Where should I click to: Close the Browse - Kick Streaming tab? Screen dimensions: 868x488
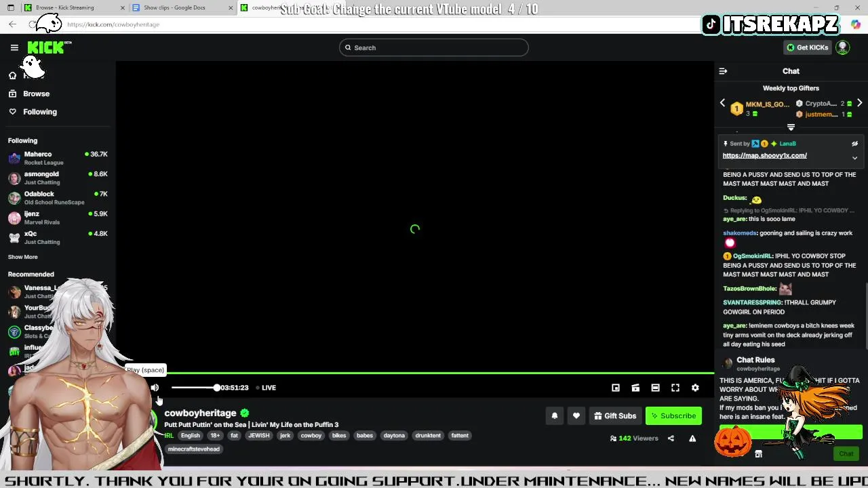(x=123, y=7)
